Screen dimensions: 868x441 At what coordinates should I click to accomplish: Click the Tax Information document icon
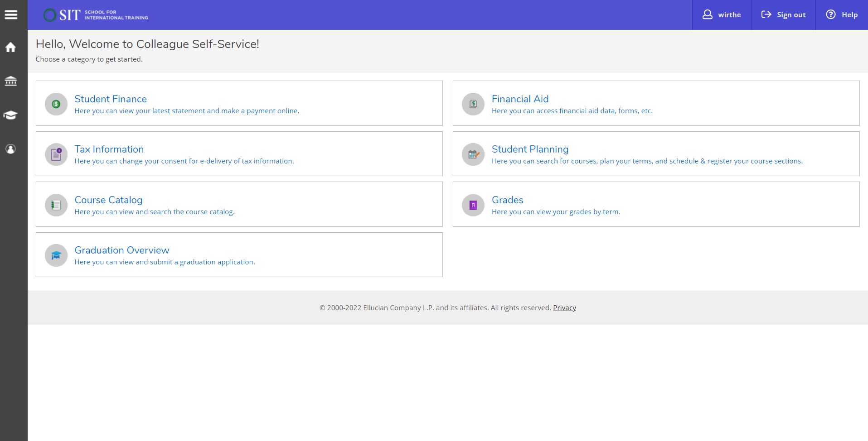tap(55, 154)
